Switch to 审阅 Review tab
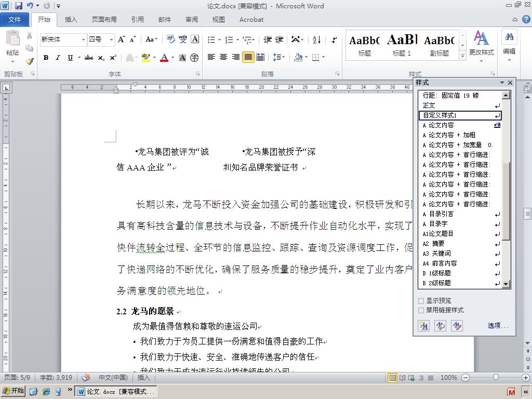 [x=191, y=20]
